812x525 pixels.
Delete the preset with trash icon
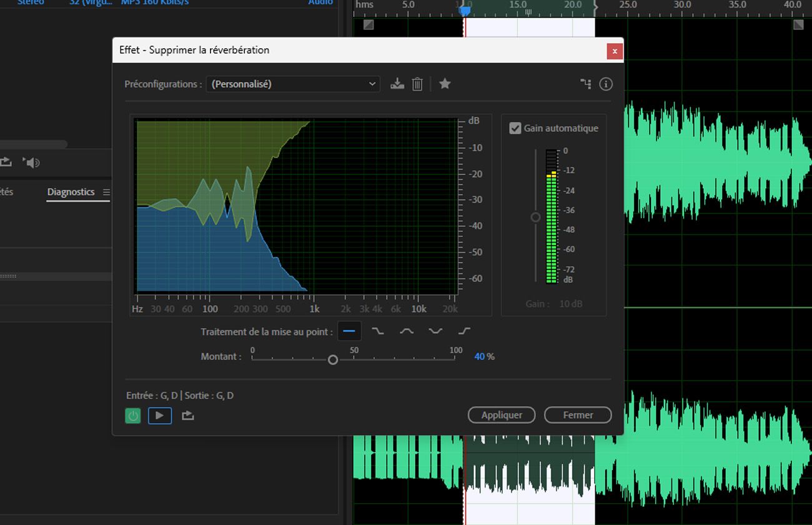coord(417,84)
